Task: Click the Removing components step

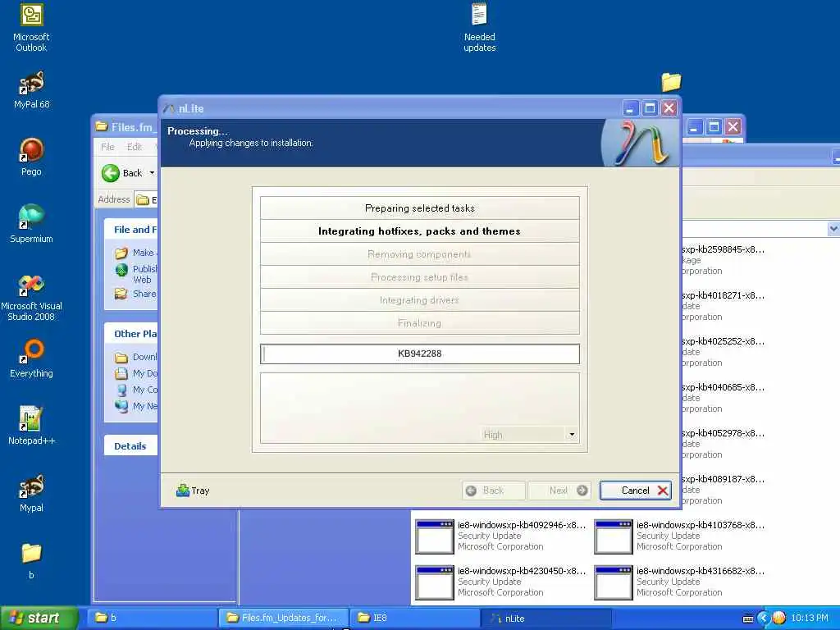Action: click(419, 254)
